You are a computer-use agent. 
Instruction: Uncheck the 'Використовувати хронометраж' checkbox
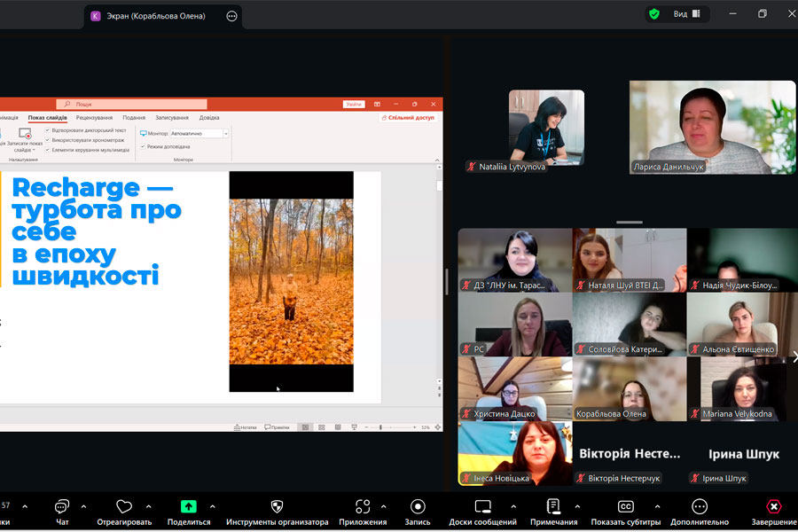48,140
